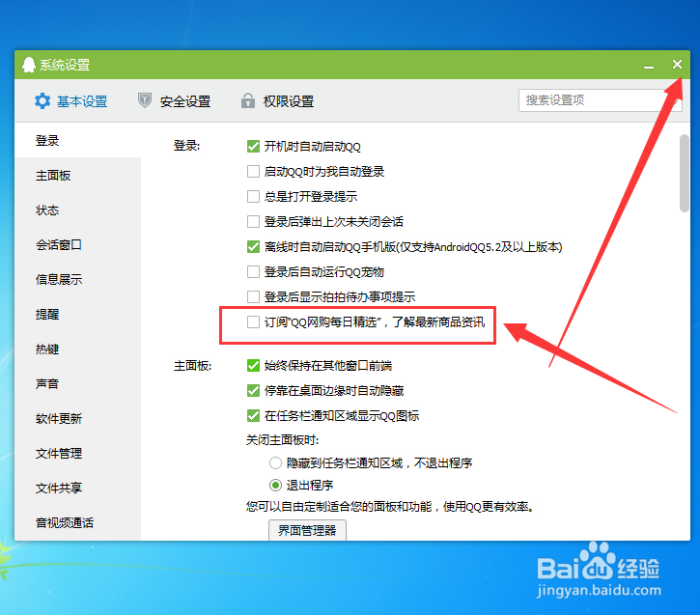Select 音视频通话 in the sidebar
700x615 pixels.
[x=77, y=522]
